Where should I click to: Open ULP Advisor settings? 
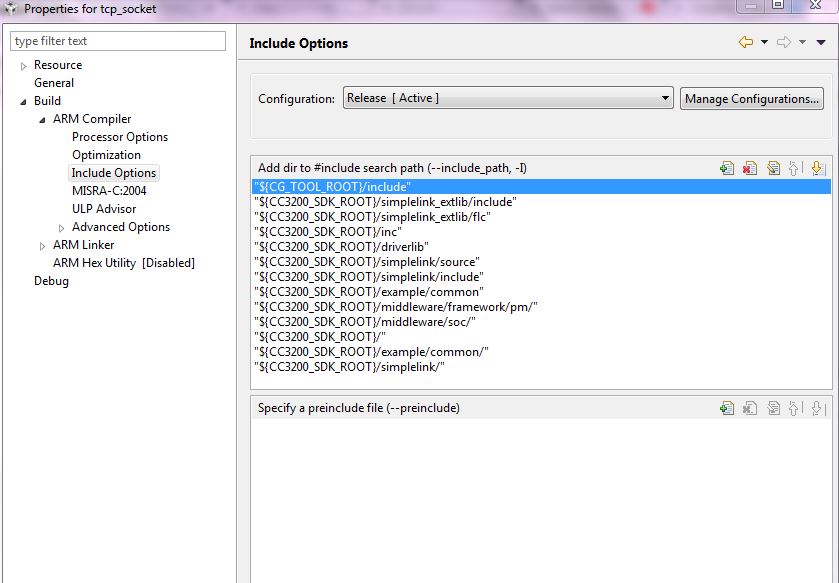coord(104,209)
